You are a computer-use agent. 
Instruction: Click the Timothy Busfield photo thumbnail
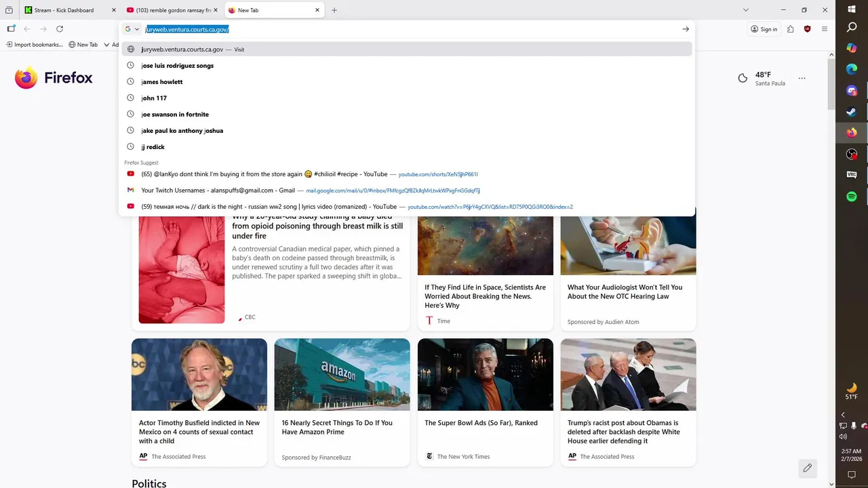point(199,374)
